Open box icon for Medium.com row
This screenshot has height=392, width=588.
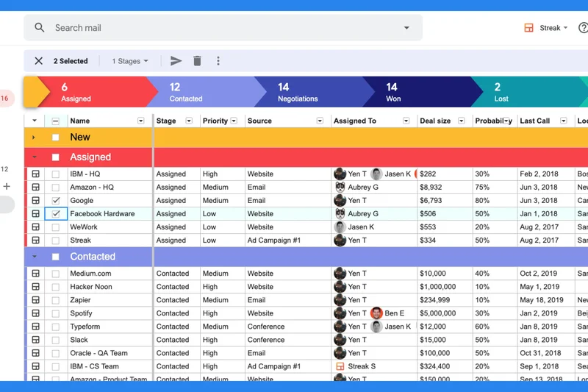tap(35, 273)
